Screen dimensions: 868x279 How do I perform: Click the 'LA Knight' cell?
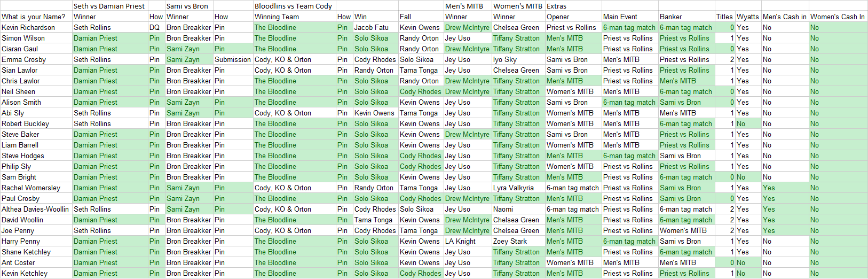click(460, 241)
